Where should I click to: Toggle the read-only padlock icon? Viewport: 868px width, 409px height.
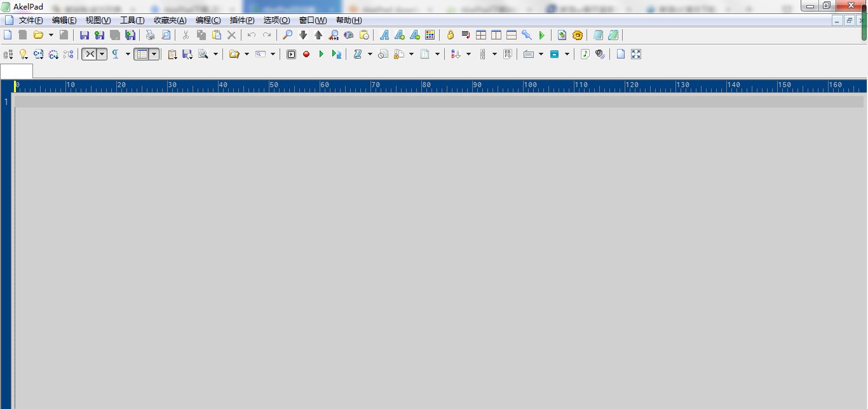click(x=451, y=35)
